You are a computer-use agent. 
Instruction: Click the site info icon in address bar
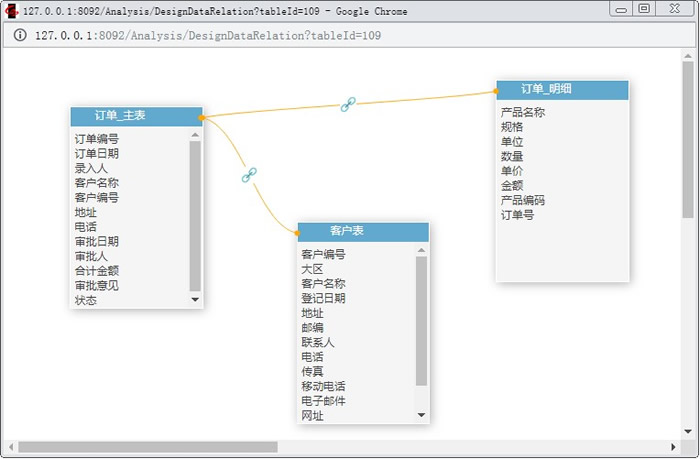[20, 35]
